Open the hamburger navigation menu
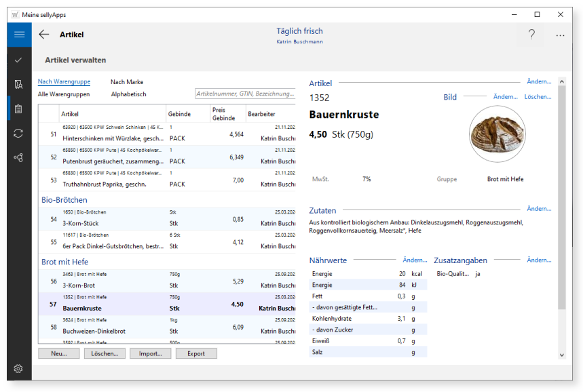The height and width of the screenshot is (392, 583). coord(19,35)
